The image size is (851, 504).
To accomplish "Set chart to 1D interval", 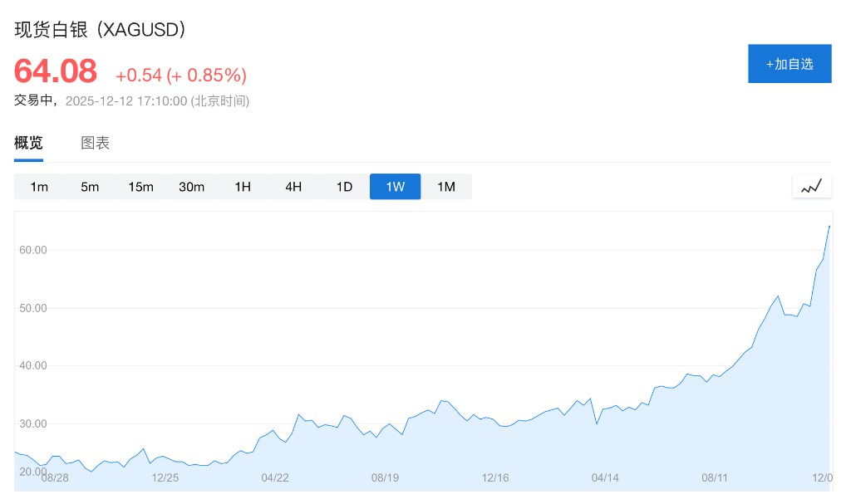I will coord(344,187).
